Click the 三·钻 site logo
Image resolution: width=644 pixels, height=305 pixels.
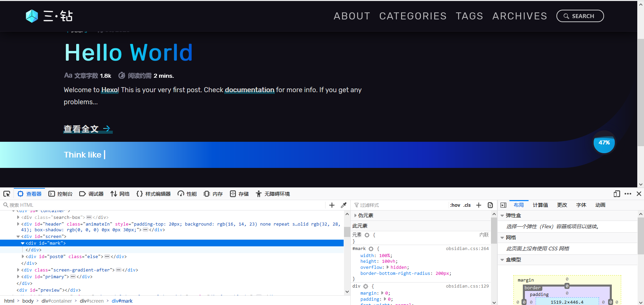(x=49, y=16)
